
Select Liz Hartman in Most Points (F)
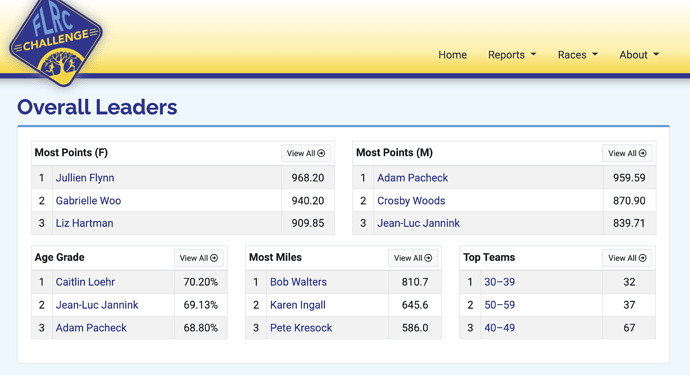[x=84, y=223]
